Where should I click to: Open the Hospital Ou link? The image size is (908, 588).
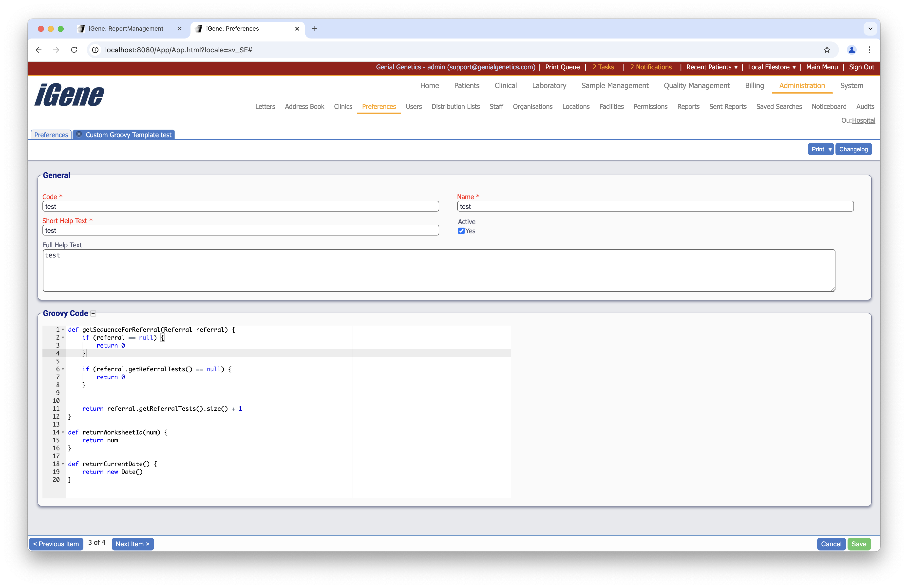[863, 120]
